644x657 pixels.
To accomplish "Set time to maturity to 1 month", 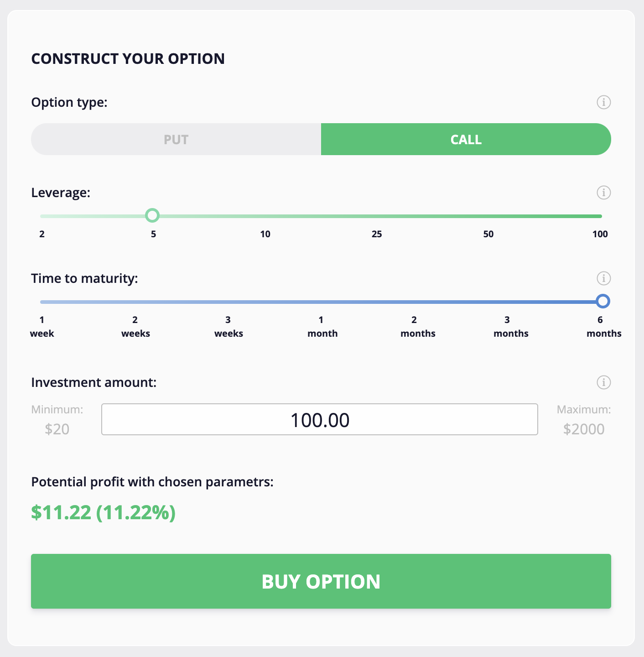I will click(x=321, y=302).
